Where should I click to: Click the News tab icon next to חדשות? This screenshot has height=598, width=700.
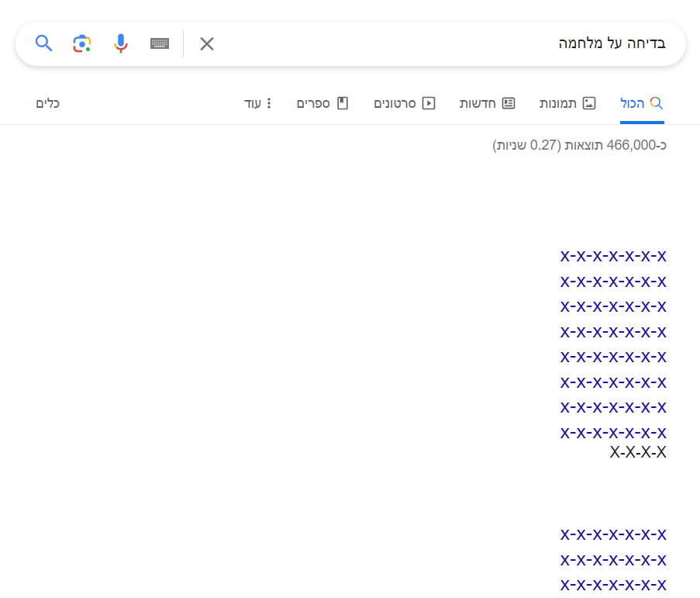point(509,102)
